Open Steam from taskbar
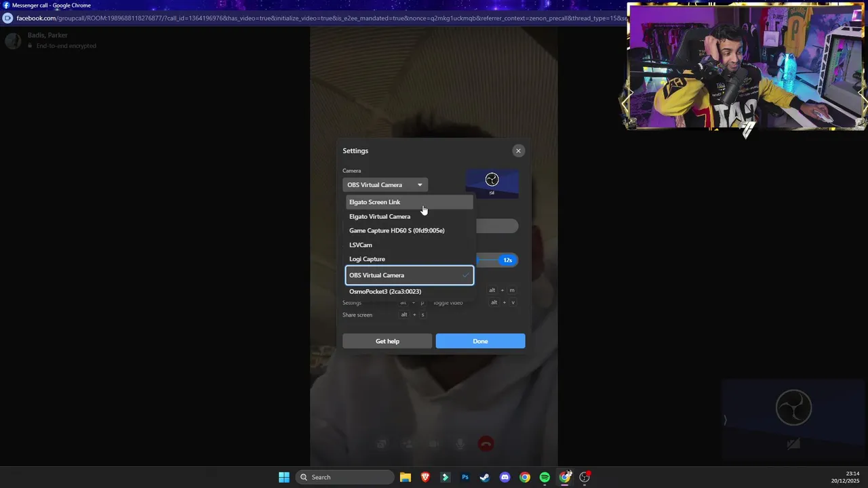 [x=485, y=477]
